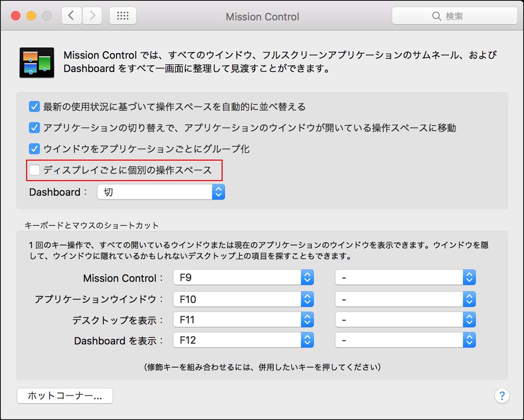Focus the 検索 search field
The image size is (524, 420).
click(454, 16)
